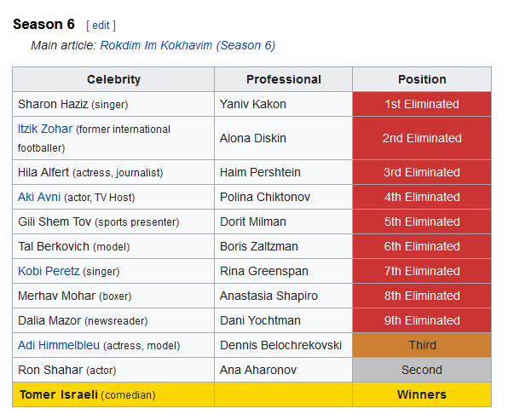Click the Dalia Mazor newsreader cell
Viewport: 508px width, 420px height.
[113, 320]
